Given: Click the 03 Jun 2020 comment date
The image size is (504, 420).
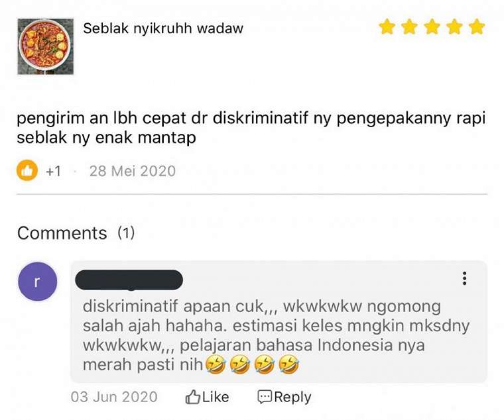Looking at the screenshot, I should click(x=114, y=397).
